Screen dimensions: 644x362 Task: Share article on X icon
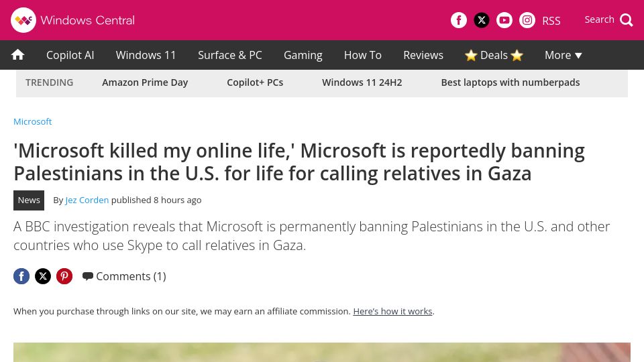[43, 276]
